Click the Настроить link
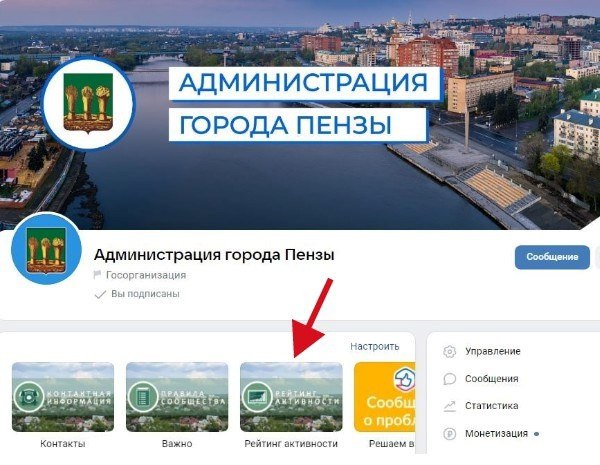The height and width of the screenshot is (465, 600). coord(375,347)
